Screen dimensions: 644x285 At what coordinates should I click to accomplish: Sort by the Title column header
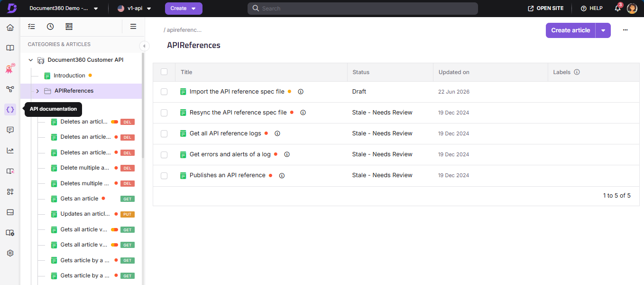[186, 72]
